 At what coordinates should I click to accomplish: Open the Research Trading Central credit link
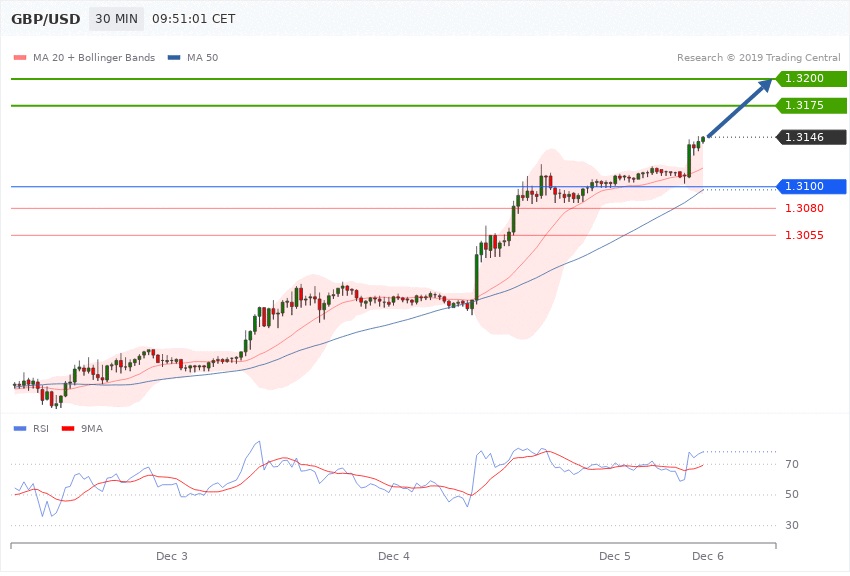pyautogui.click(x=758, y=58)
